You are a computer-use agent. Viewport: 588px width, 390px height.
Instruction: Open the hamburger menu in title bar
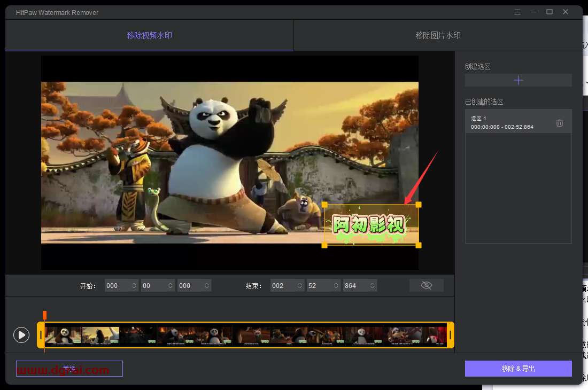click(x=517, y=12)
